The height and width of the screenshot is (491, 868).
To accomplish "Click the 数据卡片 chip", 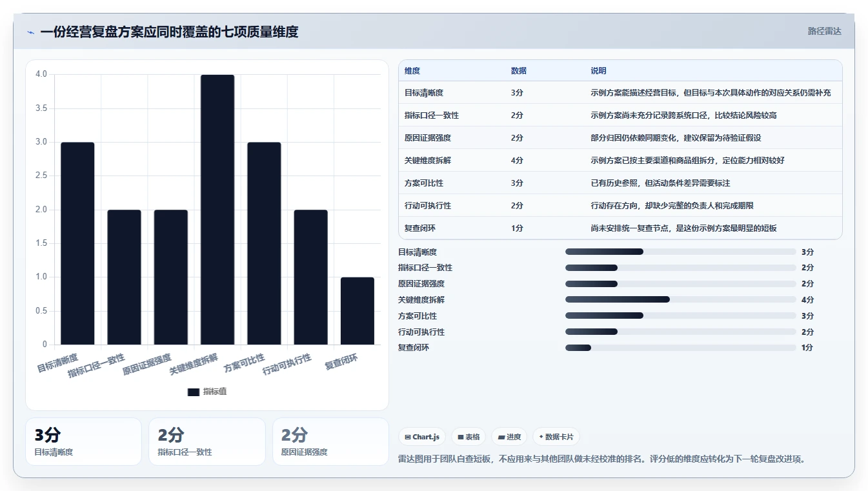I will point(556,437).
